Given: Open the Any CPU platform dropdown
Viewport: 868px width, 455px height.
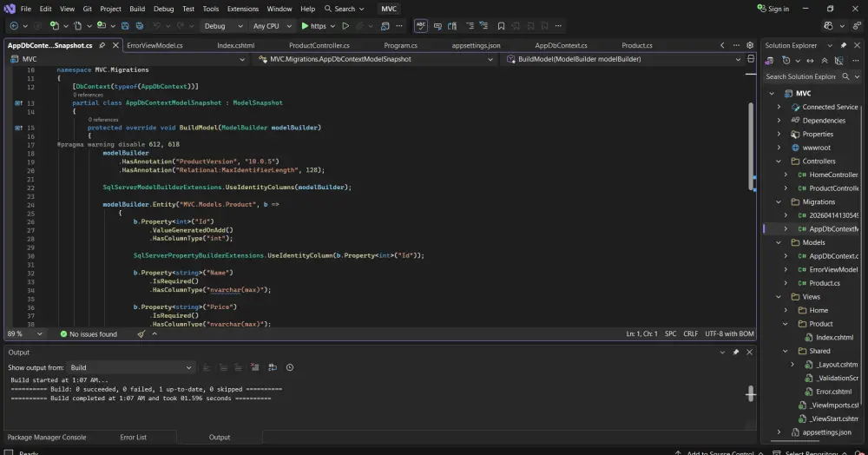Looking at the screenshot, I should (272, 26).
